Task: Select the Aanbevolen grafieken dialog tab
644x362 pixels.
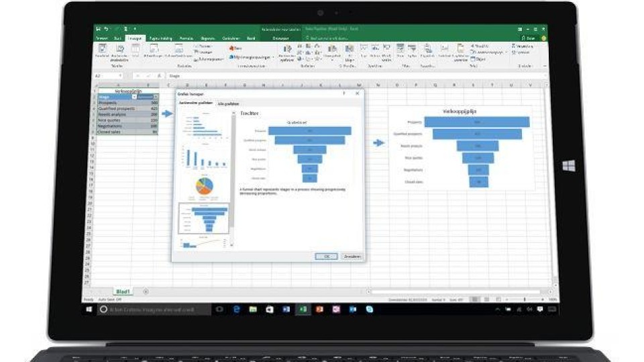Action: pyautogui.click(x=195, y=103)
